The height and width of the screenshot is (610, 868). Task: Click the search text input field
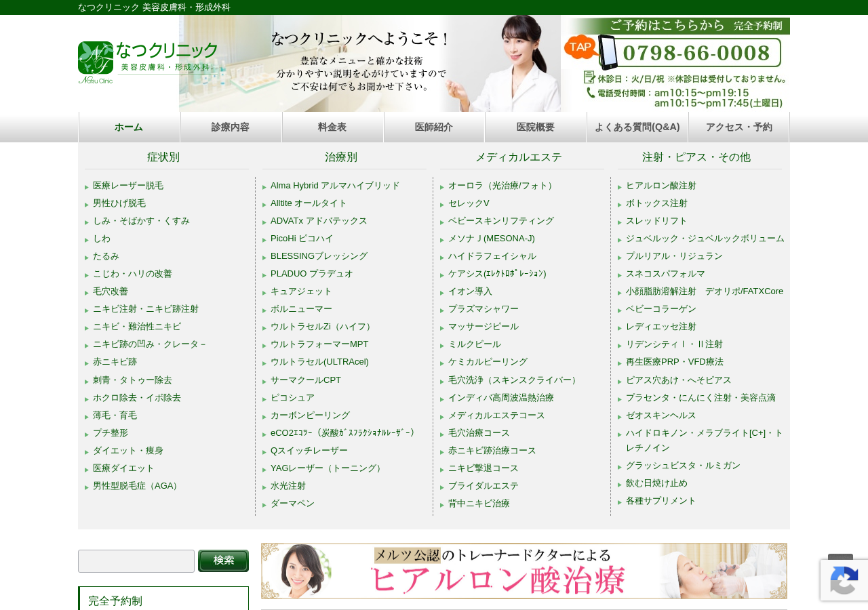coord(136,561)
